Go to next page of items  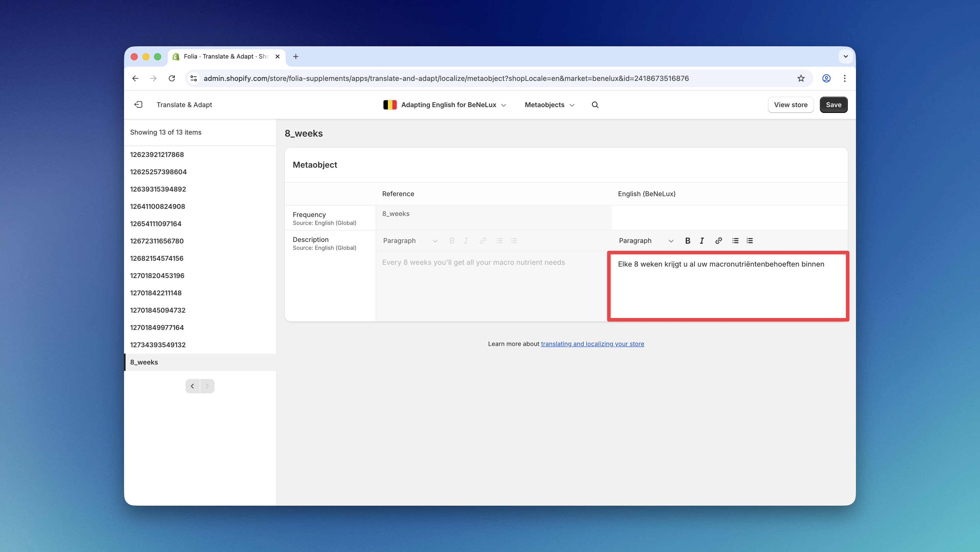pyautogui.click(x=207, y=386)
